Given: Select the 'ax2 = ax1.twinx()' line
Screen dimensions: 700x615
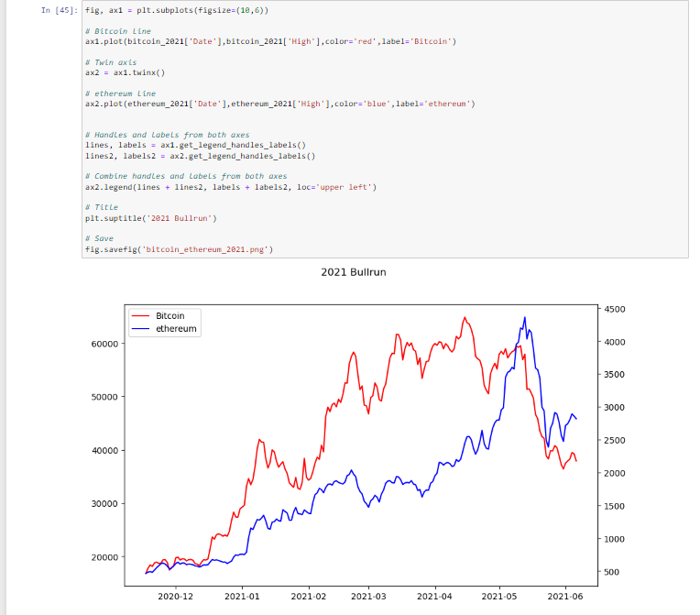Looking at the screenshot, I should tap(126, 72).
